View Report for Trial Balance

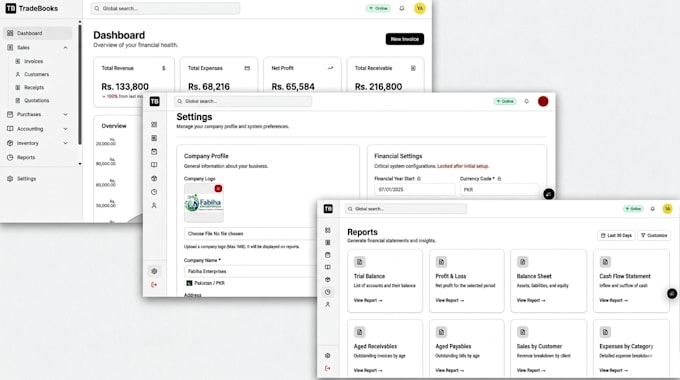tap(368, 300)
